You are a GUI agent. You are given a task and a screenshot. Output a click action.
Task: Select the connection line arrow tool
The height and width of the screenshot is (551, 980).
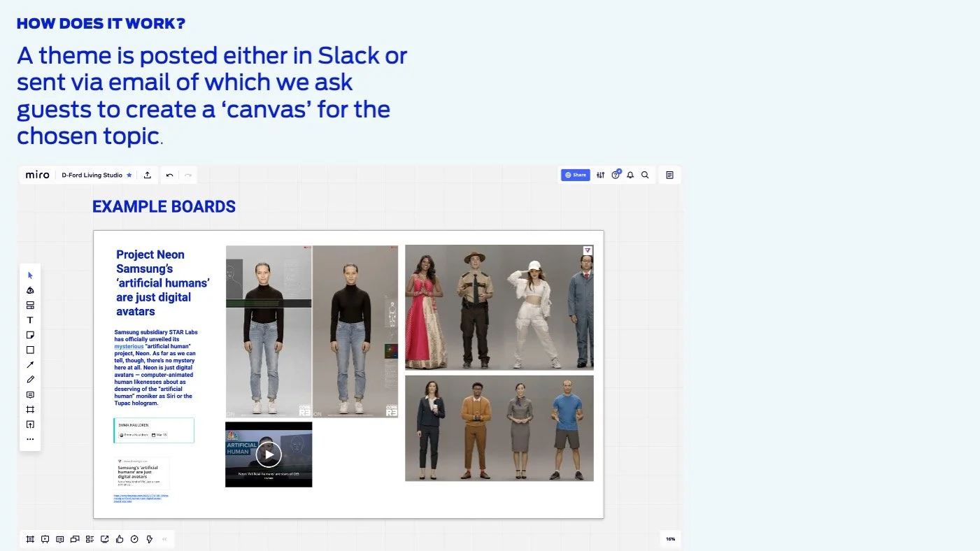point(30,364)
